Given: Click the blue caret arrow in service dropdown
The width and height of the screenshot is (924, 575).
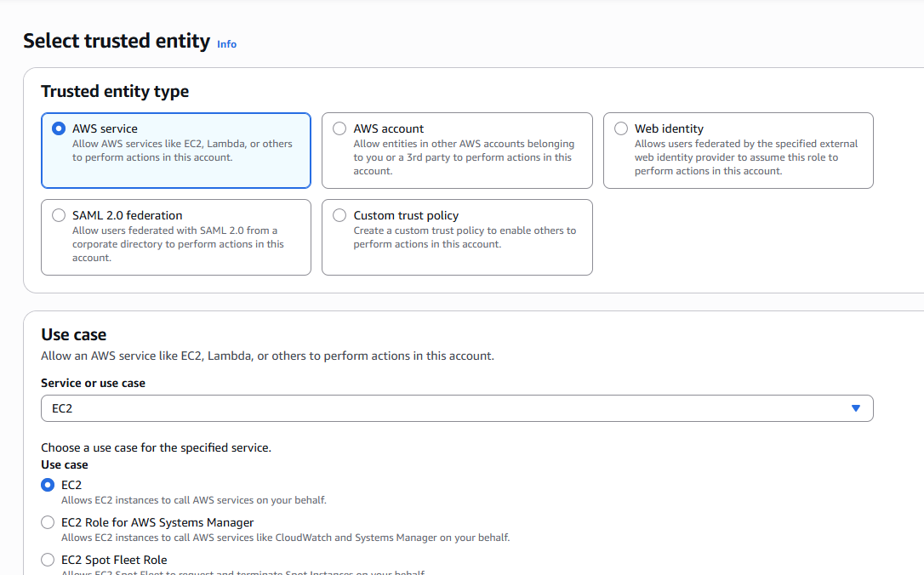Looking at the screenshot, I should 856,408.
